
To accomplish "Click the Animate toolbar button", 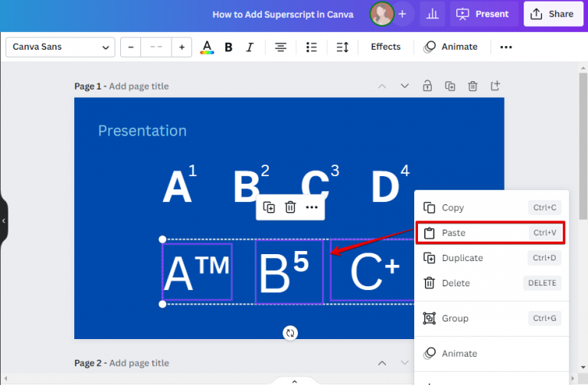I will point(450,47).
